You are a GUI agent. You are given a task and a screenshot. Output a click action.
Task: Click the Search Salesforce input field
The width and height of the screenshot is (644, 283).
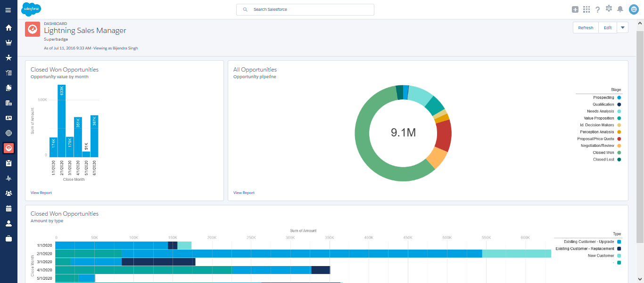305,9
